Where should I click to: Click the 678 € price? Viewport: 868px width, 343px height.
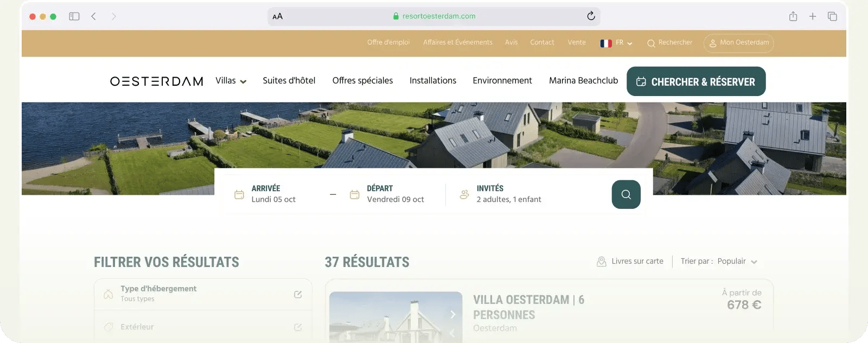(x=744, y=305)
